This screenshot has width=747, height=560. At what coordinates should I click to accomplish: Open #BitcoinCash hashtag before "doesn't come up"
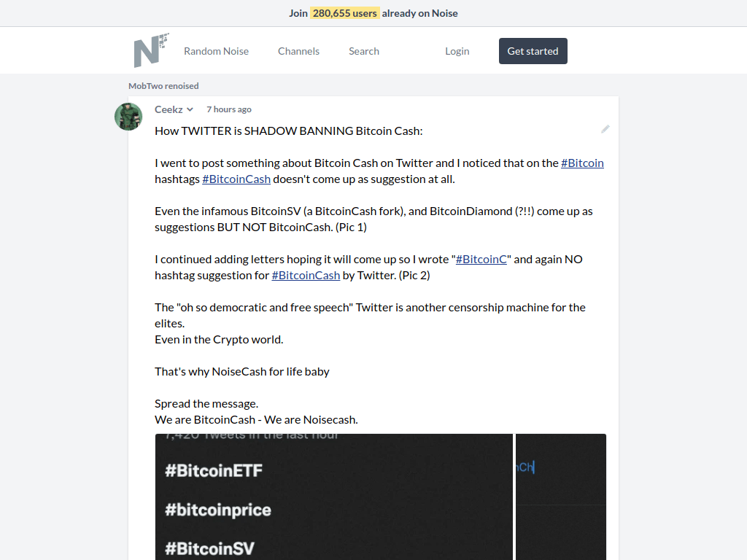236,179
